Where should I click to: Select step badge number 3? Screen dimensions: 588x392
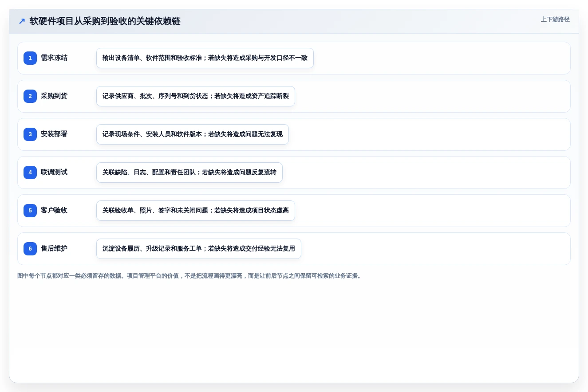[30, 134]
